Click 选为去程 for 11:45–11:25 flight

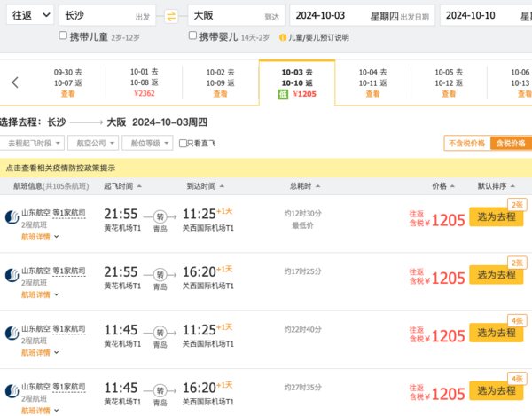pos(497,333)
